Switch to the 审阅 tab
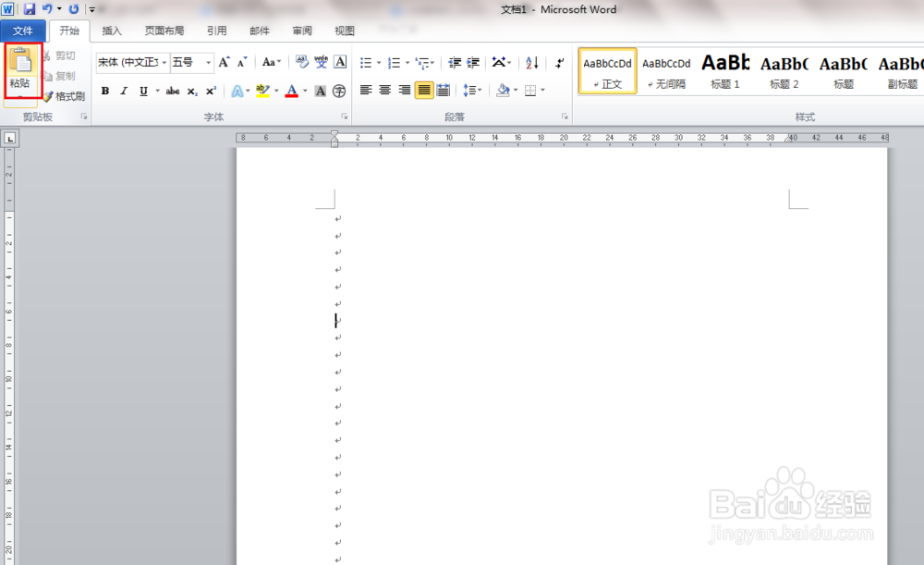 click(302, 31)
